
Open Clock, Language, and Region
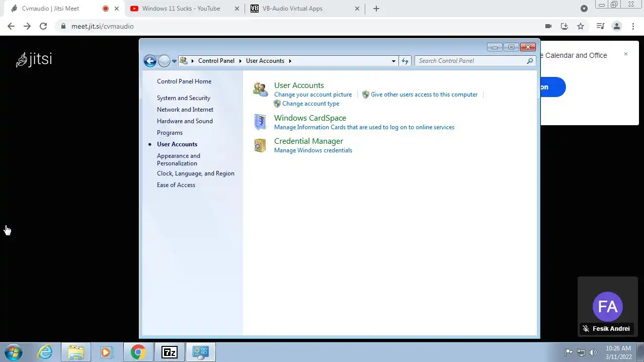[x=196, y=173]
